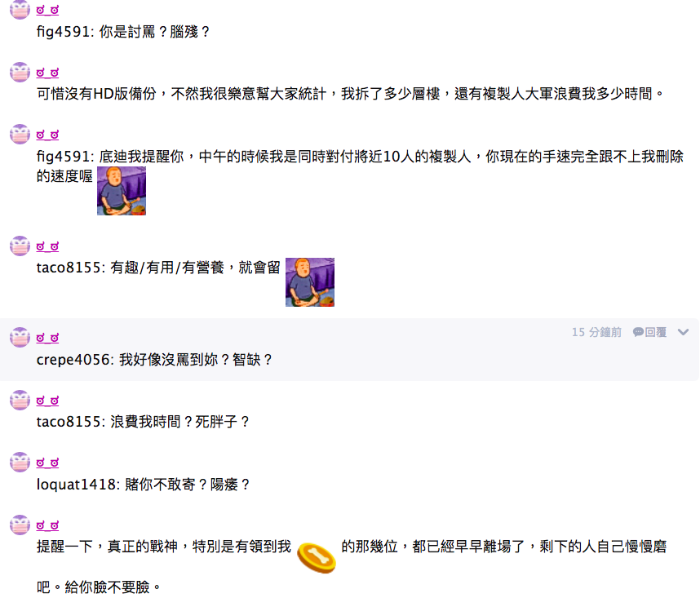Image resolution: width=700 pixels, height=598 pixels.
Task: Open the 15 分鐘前 timestamp link
Action: click(596, 332)
